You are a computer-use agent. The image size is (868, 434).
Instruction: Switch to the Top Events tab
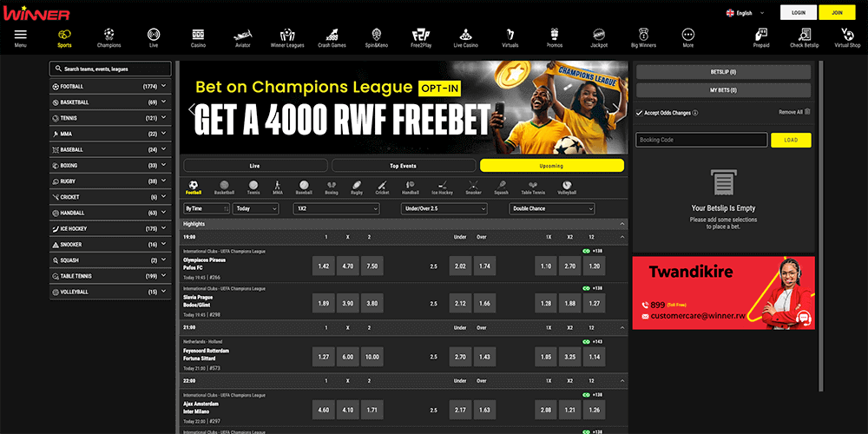click(x=403, y=165)
